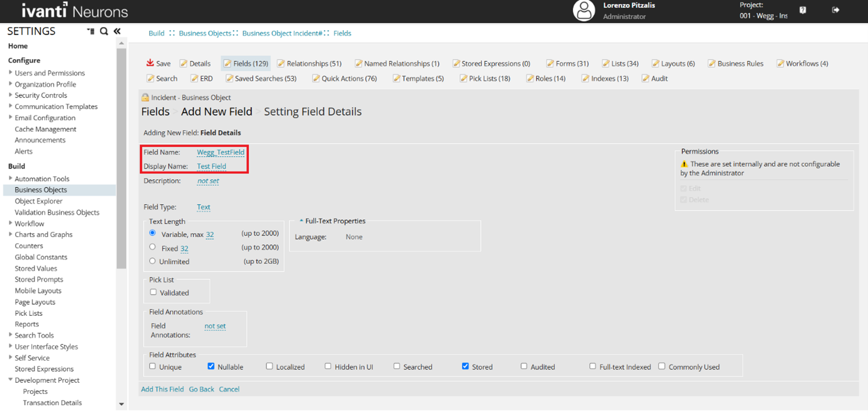Set the Description 'not set' value
This screenshot has width=868, height=417.
[x=208, y=181]
